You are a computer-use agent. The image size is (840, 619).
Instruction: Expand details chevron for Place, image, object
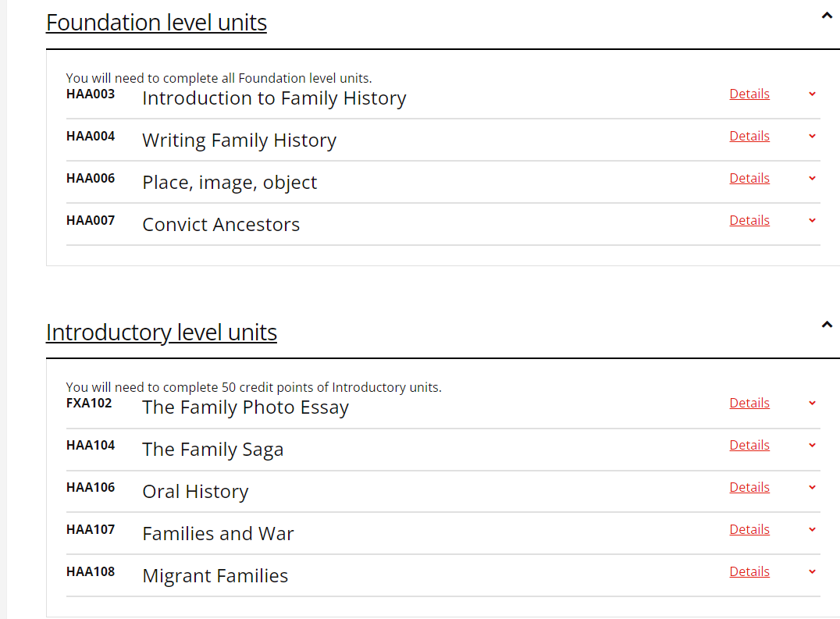click(812, 178)
